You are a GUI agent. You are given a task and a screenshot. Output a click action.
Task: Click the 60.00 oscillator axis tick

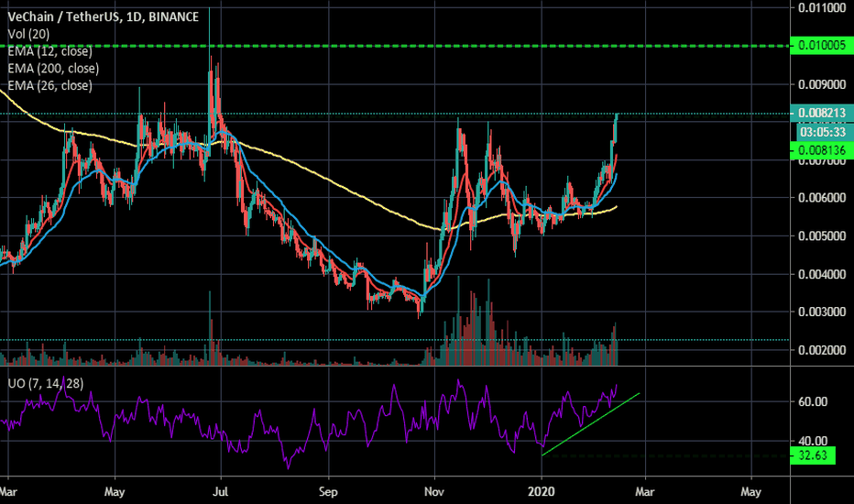pyautogui.click(x=813, y=402)
